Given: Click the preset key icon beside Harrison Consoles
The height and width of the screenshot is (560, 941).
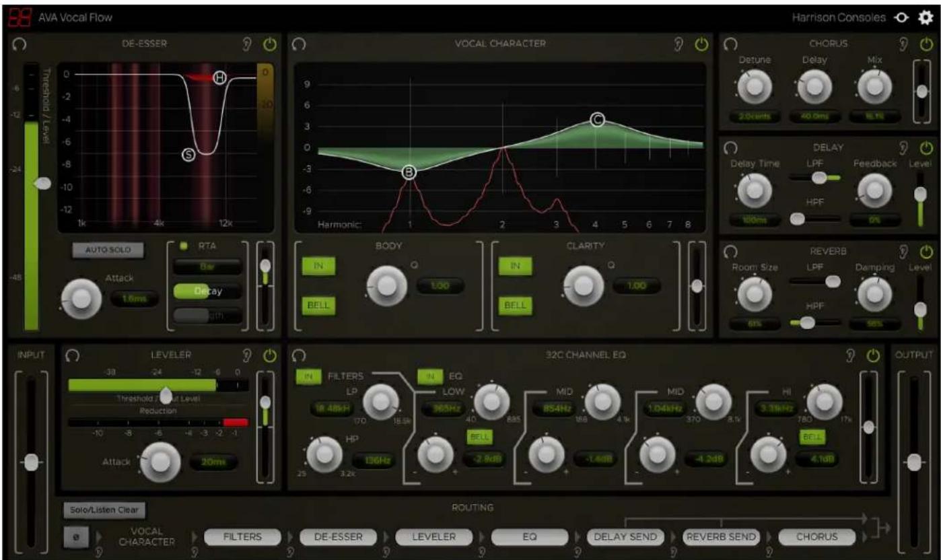Looking at the screenshot, I should pos(903,18).
